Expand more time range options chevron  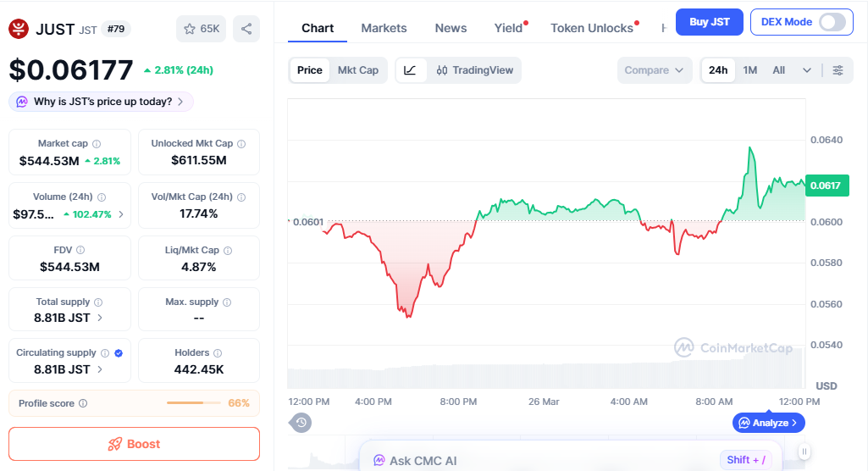pyautogui.click(x=807, y=70)
